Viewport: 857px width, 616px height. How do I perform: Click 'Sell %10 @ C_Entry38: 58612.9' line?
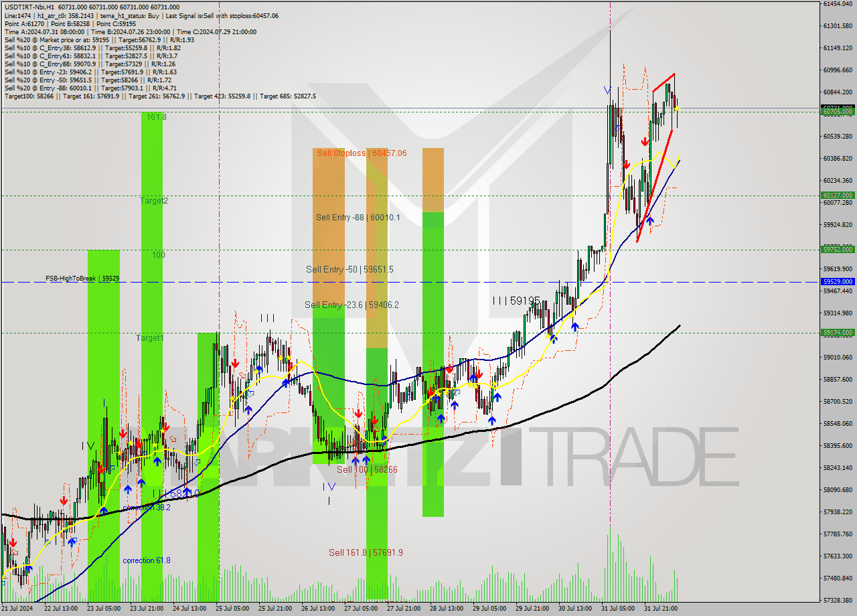(92, 48)
